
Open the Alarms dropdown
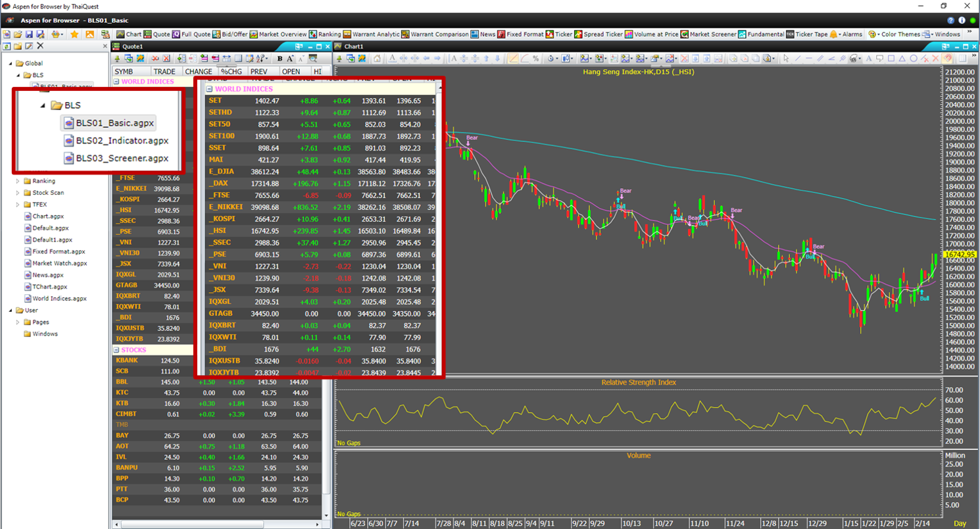pyautogui.click(x=846, y=34)
